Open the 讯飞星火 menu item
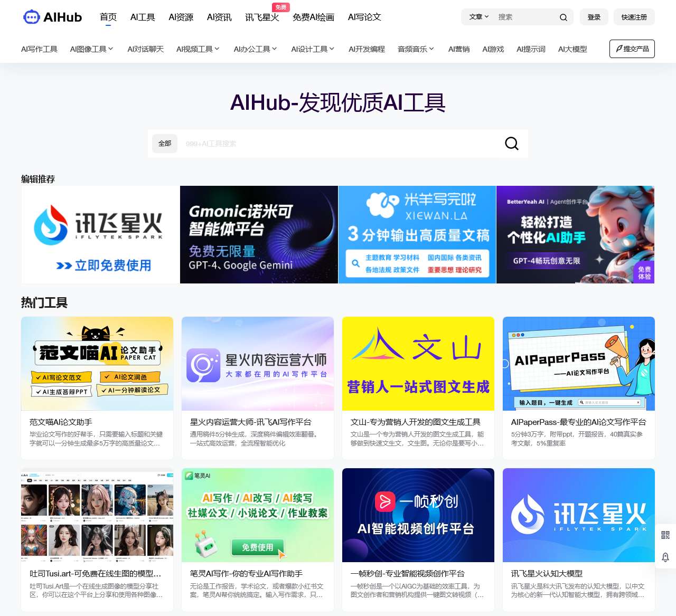Viewport: 676px width, 616px height. [x=262, y=17]
